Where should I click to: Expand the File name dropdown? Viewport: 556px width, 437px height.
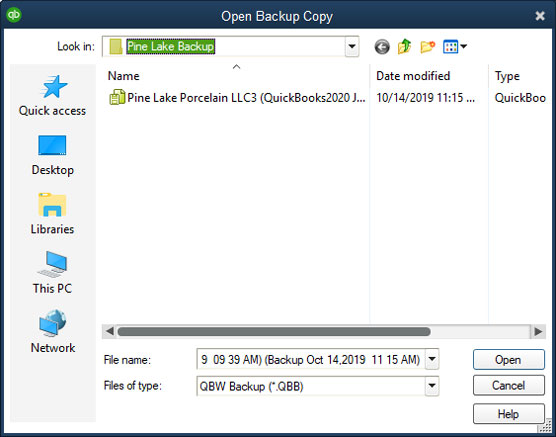pos(432,359)
